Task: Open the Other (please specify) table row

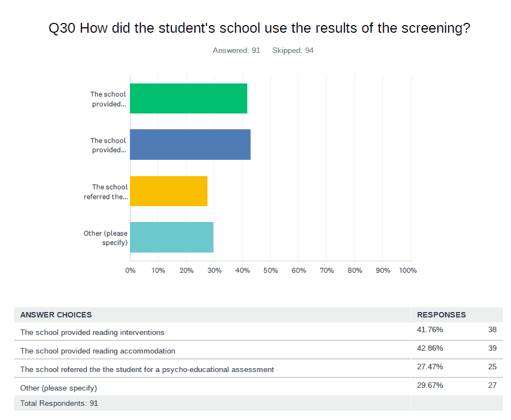Action: point(58,388)
